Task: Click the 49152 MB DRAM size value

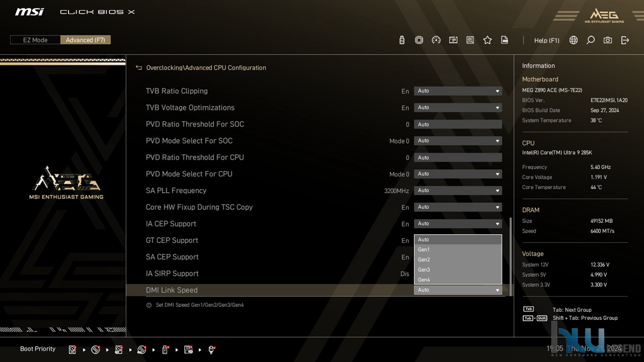Action: (x=601, y=221)
